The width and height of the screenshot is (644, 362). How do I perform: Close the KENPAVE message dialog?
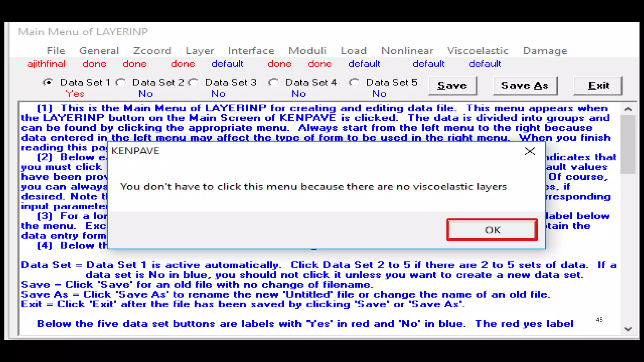click(x=530, y=151)
